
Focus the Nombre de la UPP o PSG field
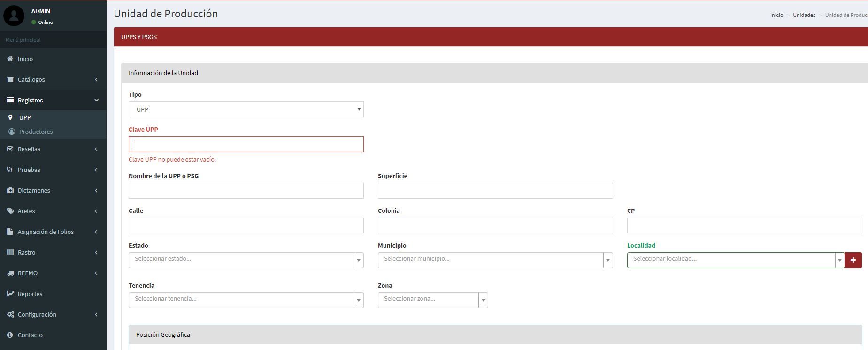pos(246,191)
